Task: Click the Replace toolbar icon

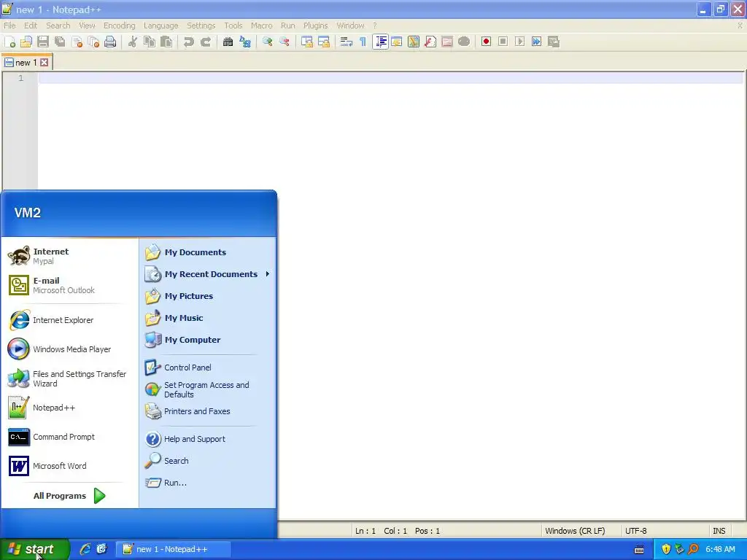Action: pos(245,42)
